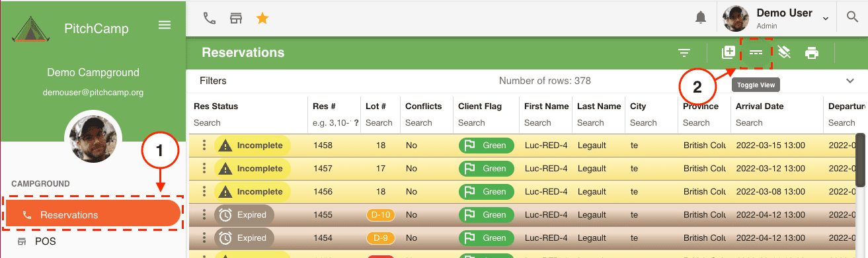Open Reservations in the sidebar
Viewport: 868px width, 258px height.
point(93,214)
